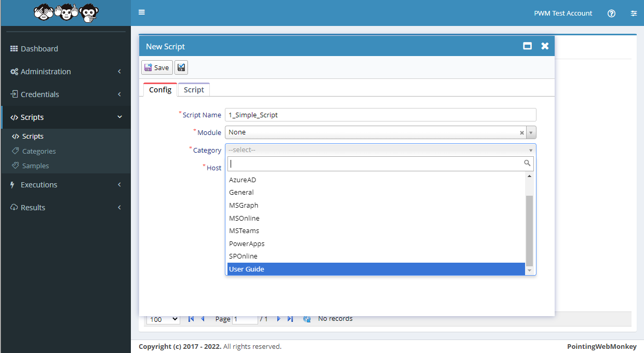The width and height of the screenshot is (644, 353).
Task: Go to the first page arrow icon
Action: point(191,319)
